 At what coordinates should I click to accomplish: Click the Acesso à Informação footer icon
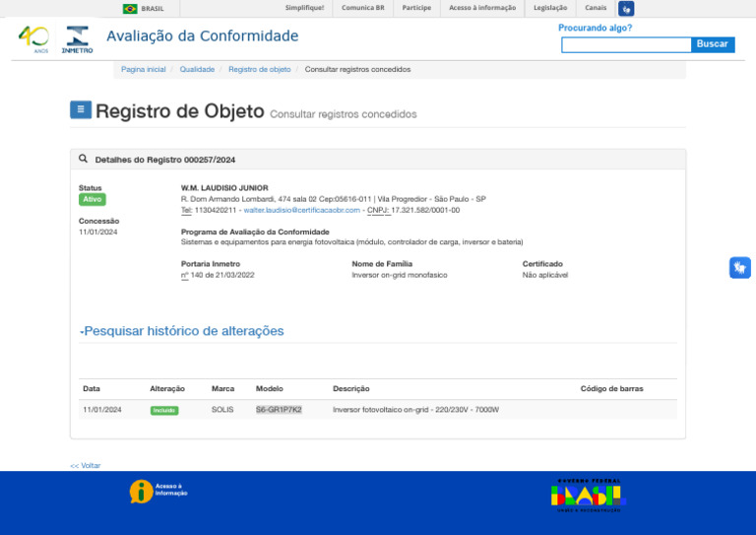(x=158, y=491)
